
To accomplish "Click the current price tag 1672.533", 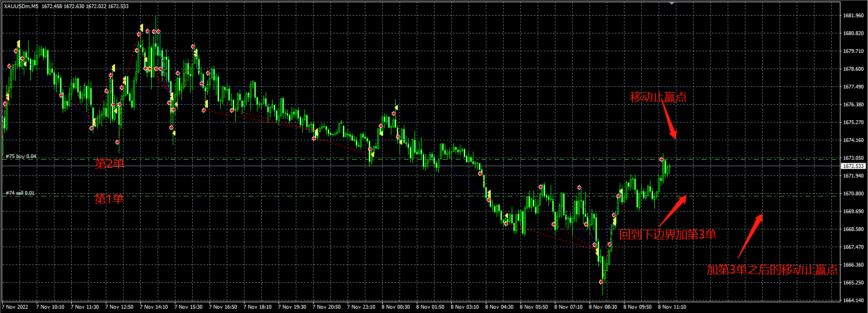I will pos(854,166).
